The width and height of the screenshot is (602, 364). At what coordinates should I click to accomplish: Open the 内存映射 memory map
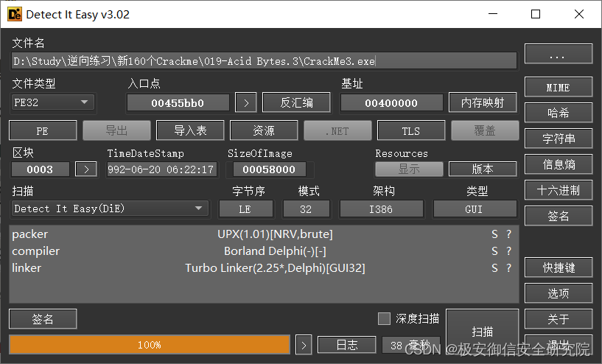point(483,102)
